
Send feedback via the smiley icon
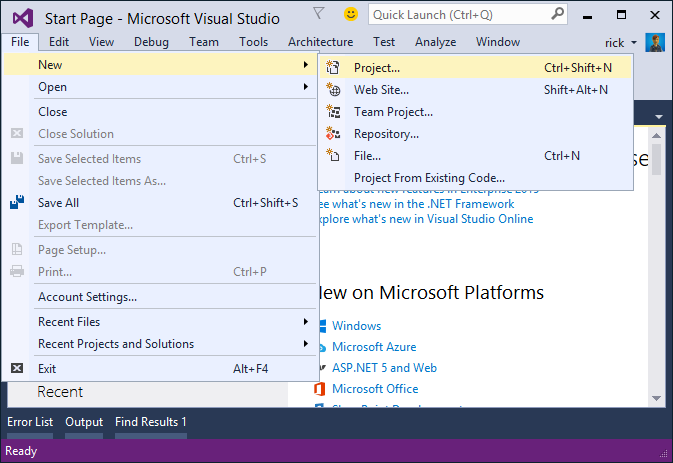pos(351,14)
